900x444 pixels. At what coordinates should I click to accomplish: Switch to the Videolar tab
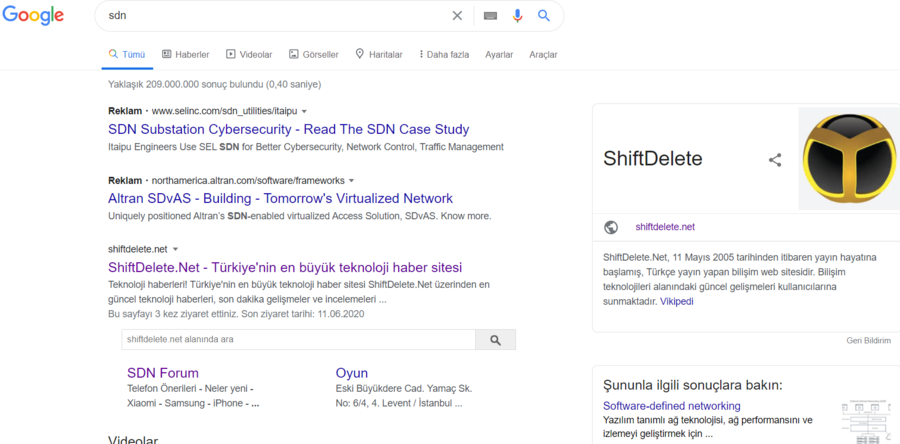249,54
